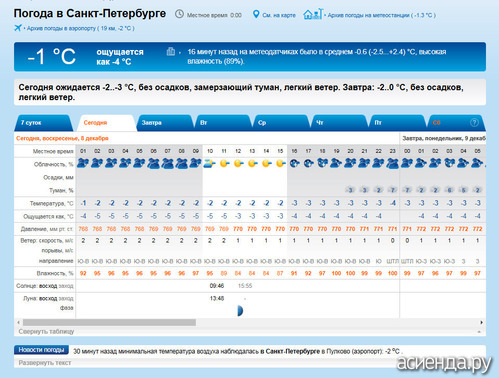
Task: Select the Ср forecast tab
Action: click(x=281, y=123)
